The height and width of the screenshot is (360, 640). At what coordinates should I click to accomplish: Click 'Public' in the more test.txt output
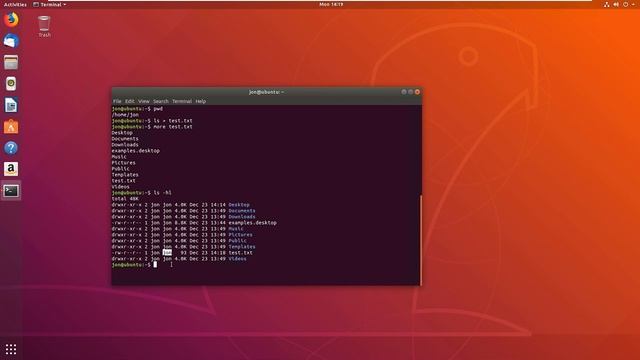click(x=121, y=169)
